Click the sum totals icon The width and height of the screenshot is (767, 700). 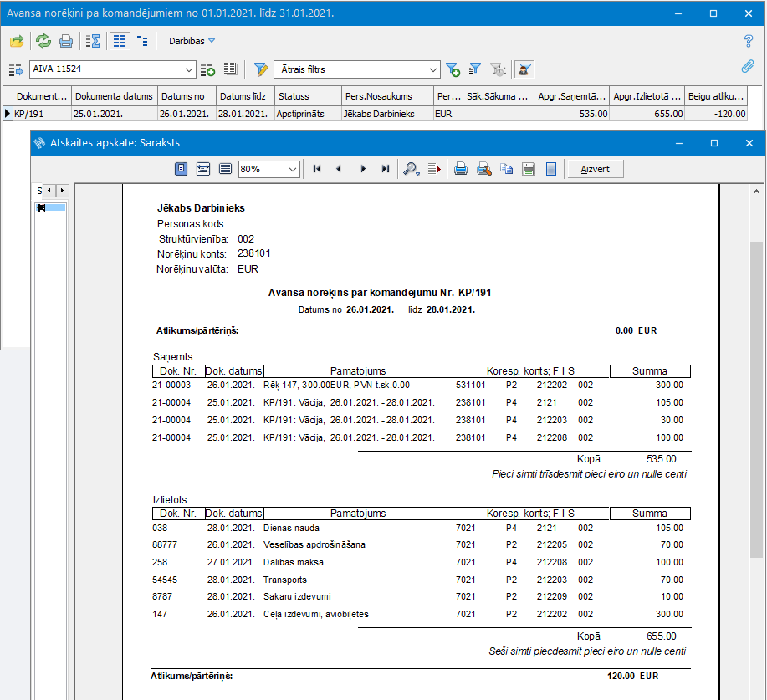93,41
